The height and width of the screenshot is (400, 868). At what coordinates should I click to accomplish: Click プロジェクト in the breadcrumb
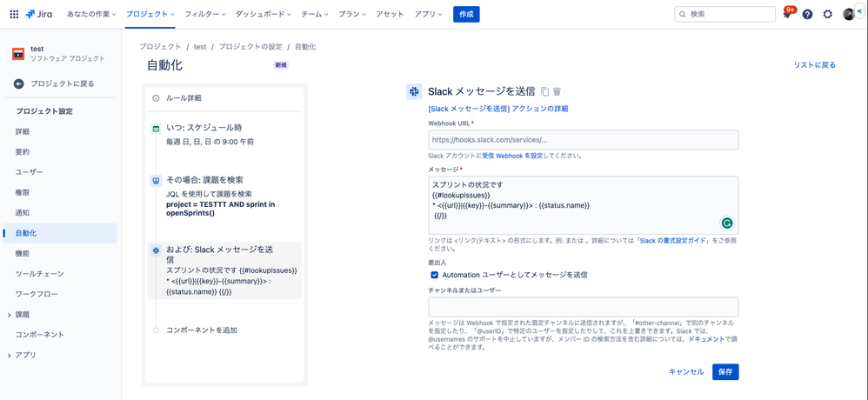point(160,47)
